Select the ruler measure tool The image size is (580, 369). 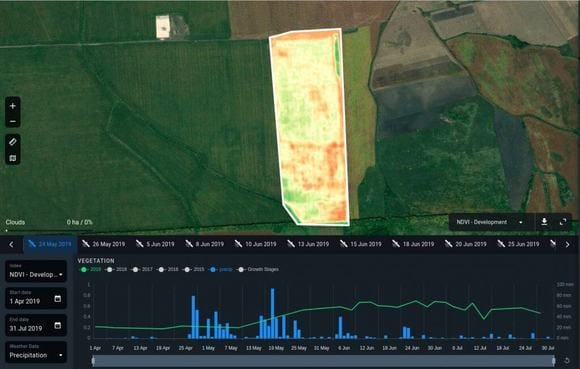13,142
